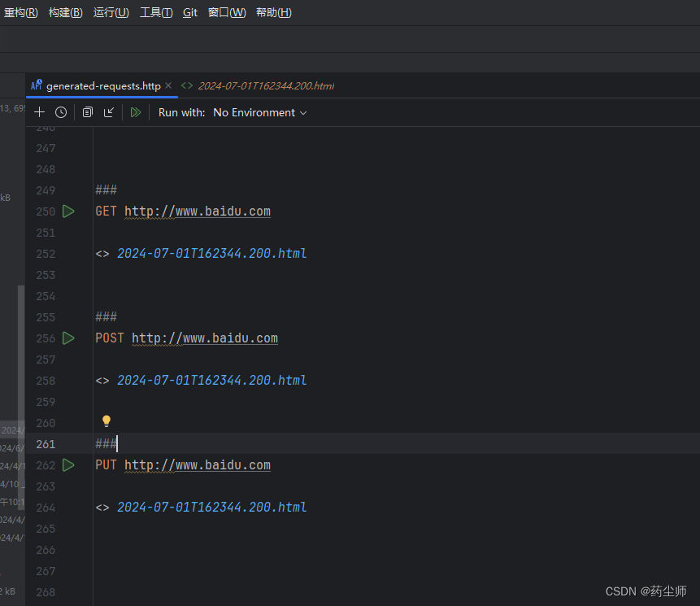The image size is (700, 606).
Task: Run the PUT request on line 262
Action: 68,464
